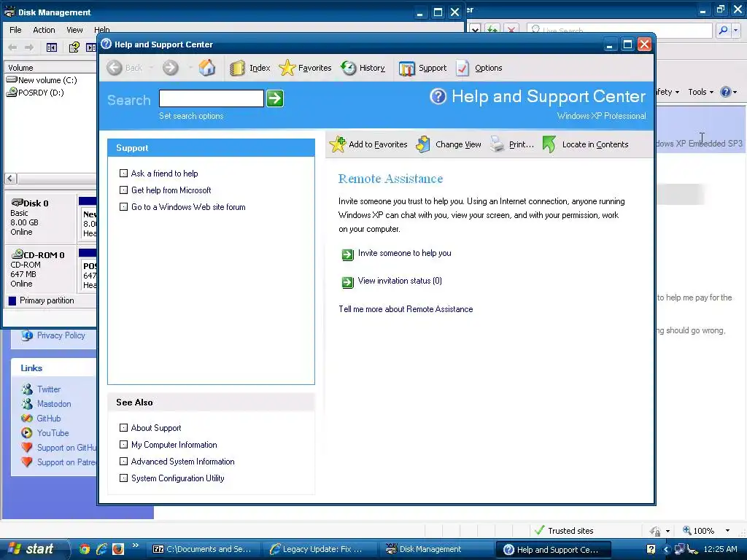The width and height of the screenshot is (747, 560).
Task: Open browser zoom level dropdown
Action: click(727, 531)
